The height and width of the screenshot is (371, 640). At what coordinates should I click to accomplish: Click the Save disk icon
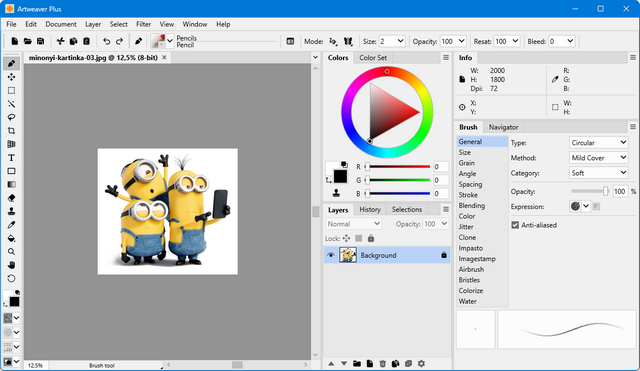[x=40, y=41]
